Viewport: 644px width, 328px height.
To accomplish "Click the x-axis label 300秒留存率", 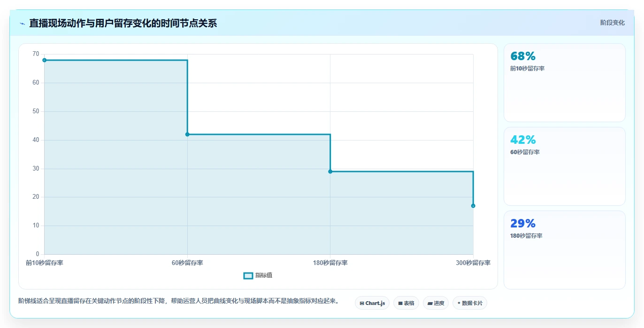I will click(473, 263).
